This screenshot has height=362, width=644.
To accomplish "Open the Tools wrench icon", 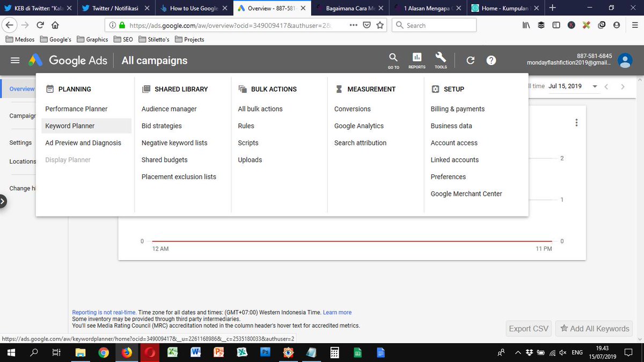I will tap(441, 61).
